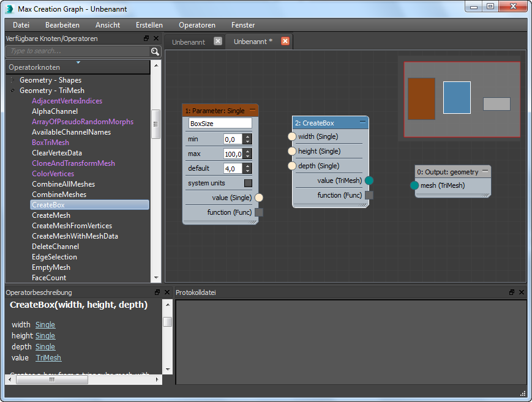This screenshot has width=532, height=402.
Task: Collapse the Output: geometry node
Action: (485, 171)
